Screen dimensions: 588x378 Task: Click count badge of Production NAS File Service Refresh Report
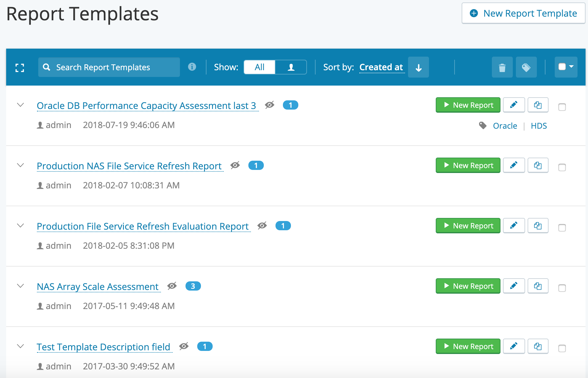(256, 166)
